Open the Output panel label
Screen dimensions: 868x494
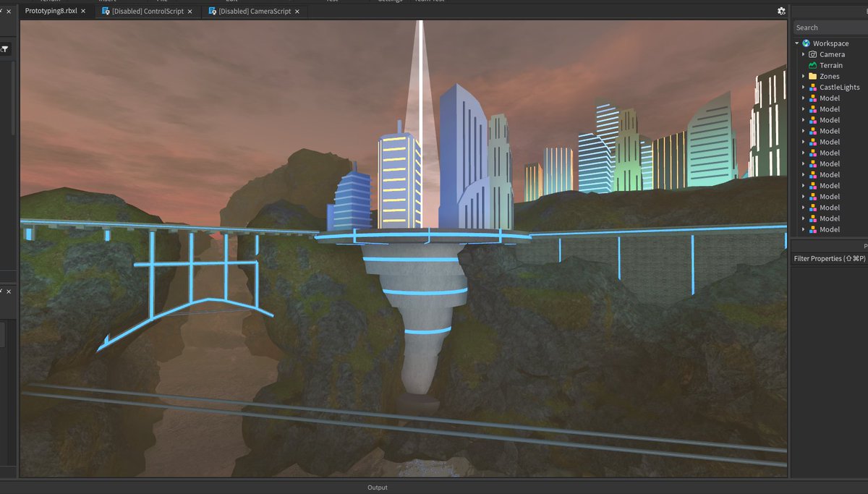(378, 487)
